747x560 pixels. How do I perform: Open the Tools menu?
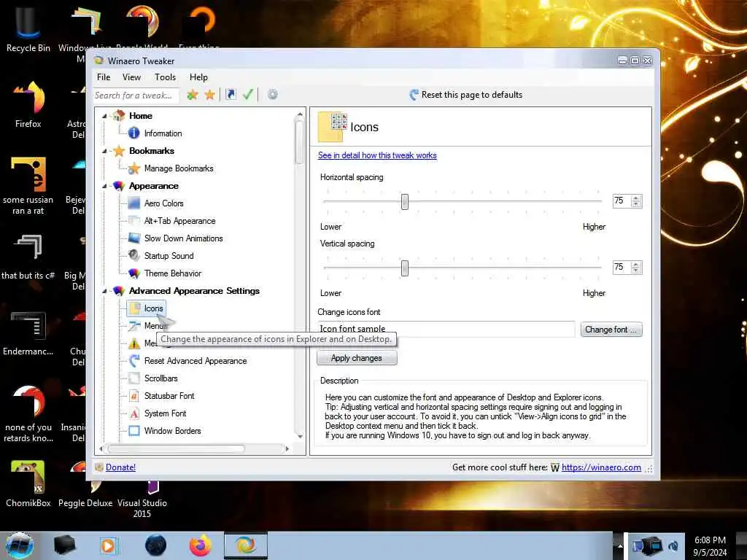coord(165,77)
